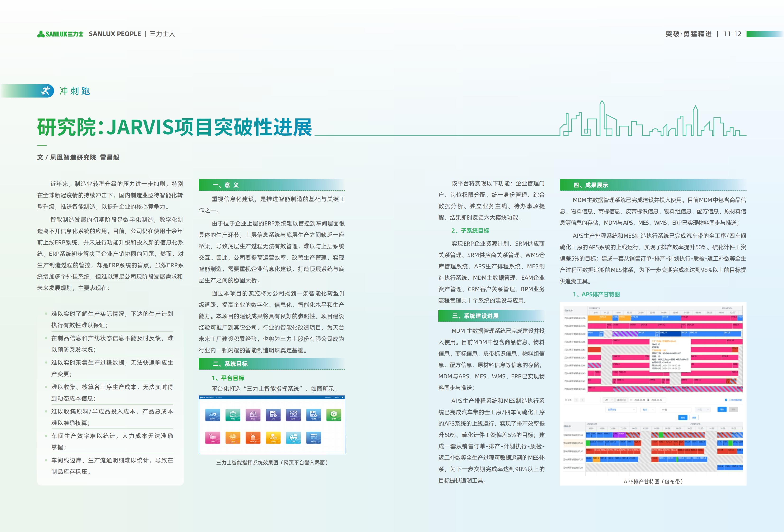
Task: Click the blue query button below filters
Action: (683, 418)
